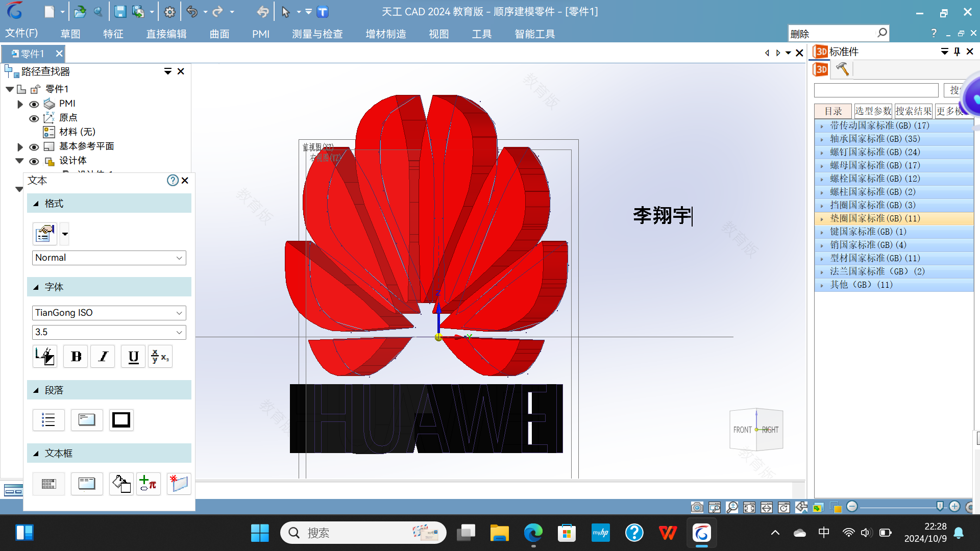Click the insert symbol pi icon
Image resolution: width=980 pixels, height=551 pixels.
click(148, 483)
